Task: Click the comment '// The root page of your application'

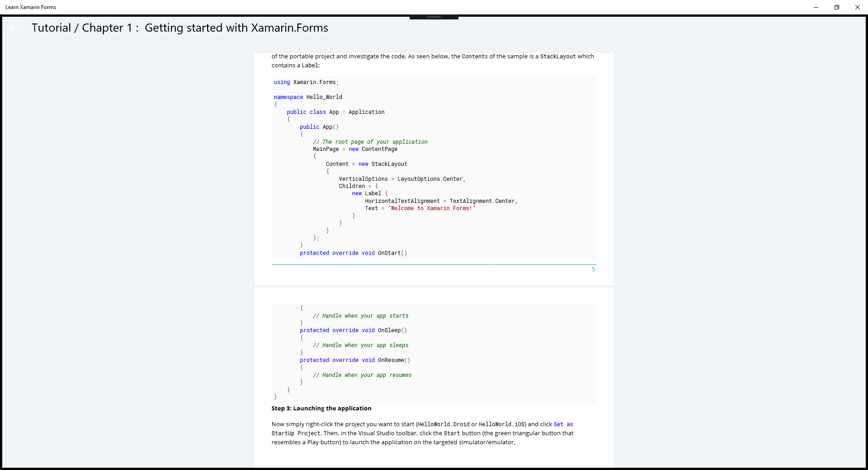Action: [370, 142]
